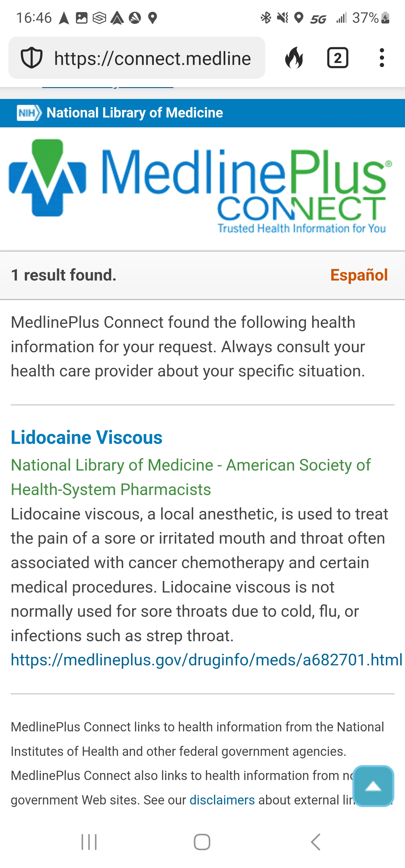Switch language to Español
Viewport: 405px width, 868px height.
(x=359, y=275)
